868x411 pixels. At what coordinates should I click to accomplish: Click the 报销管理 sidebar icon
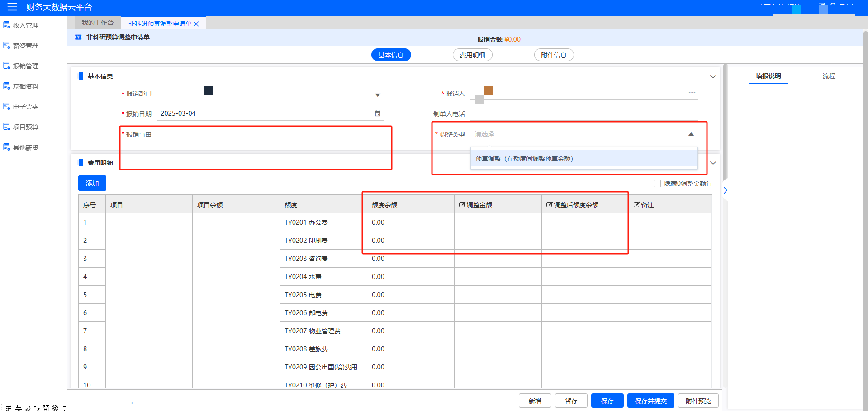[7, 66]
